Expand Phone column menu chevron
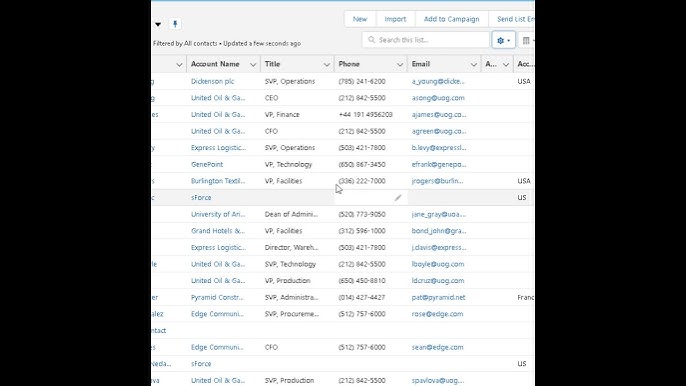The image size is (686, 386). coord(400,65)
